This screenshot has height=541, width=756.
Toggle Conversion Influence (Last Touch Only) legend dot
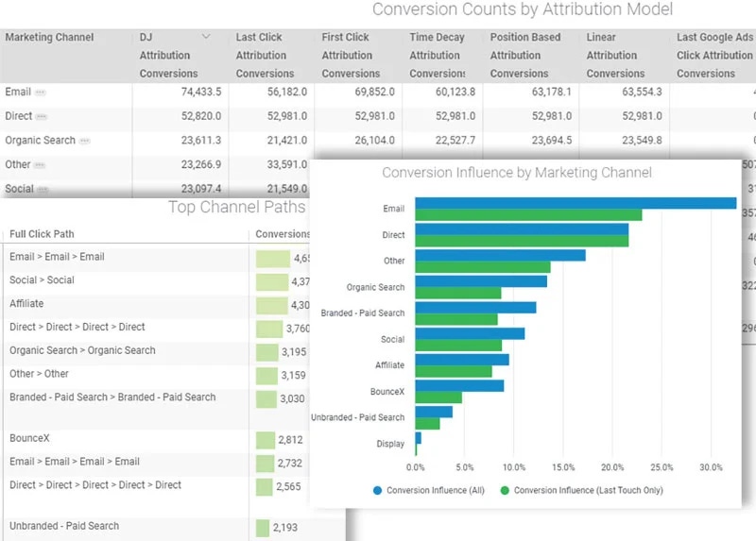tap(505, 490)
